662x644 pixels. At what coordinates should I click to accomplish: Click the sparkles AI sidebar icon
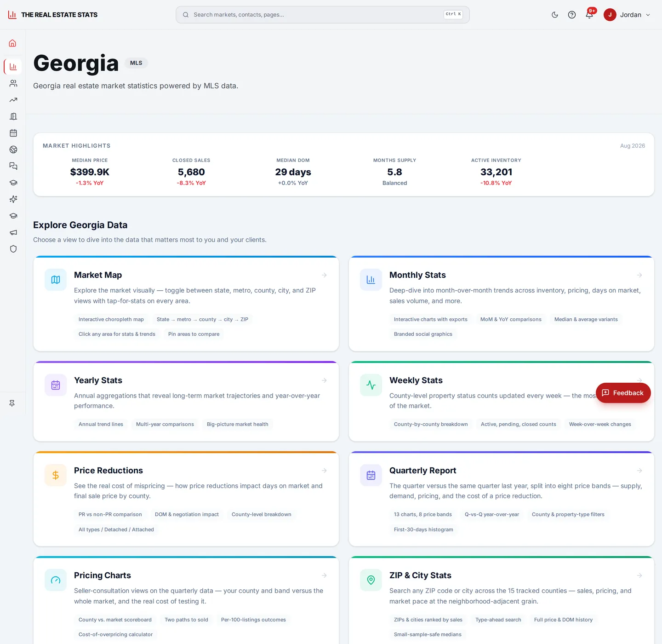13,199
